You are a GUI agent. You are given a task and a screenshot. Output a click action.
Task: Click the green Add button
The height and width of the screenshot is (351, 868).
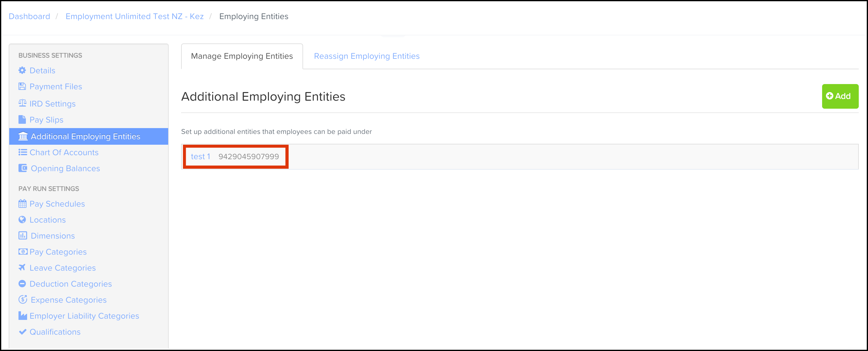click(x=840, y=96)
